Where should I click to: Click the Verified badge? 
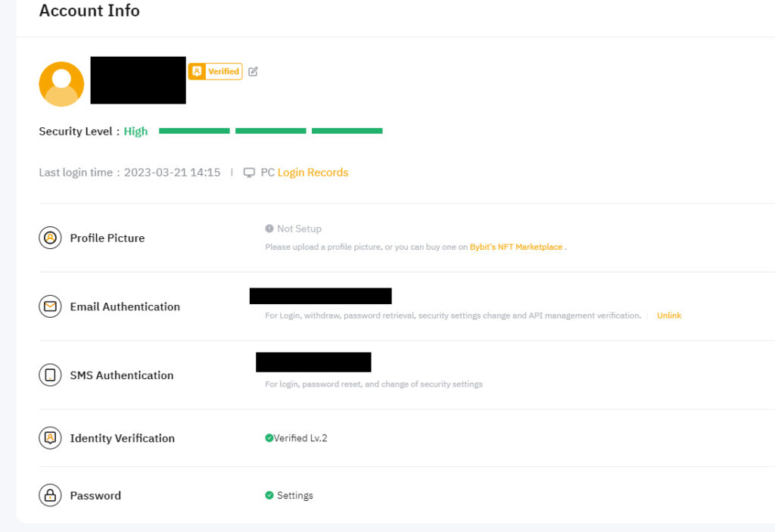tap(216, 71)
